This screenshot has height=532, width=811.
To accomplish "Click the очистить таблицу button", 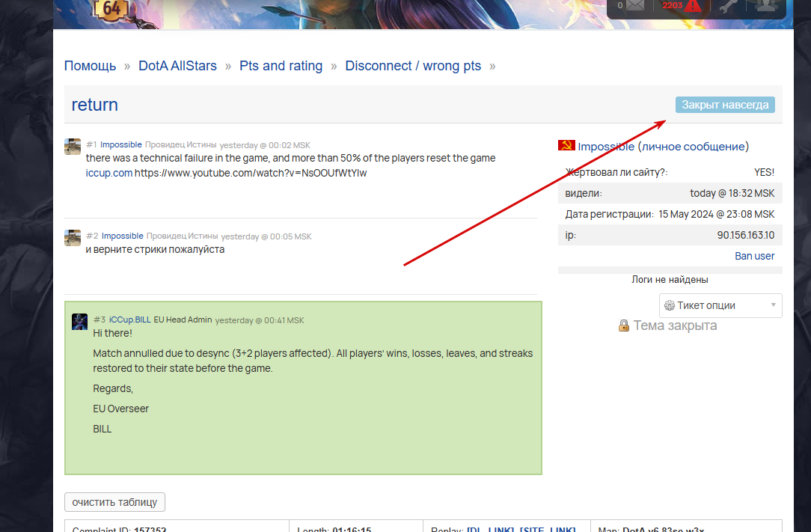I will 114,502.
